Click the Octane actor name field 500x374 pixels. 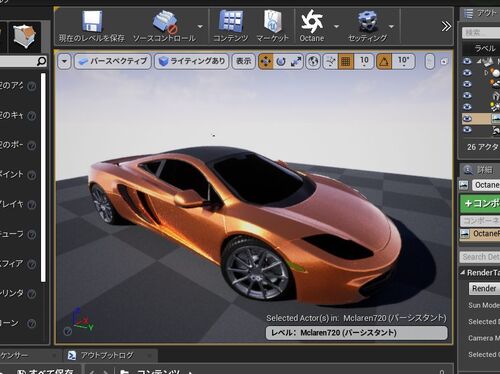(486, 185)
